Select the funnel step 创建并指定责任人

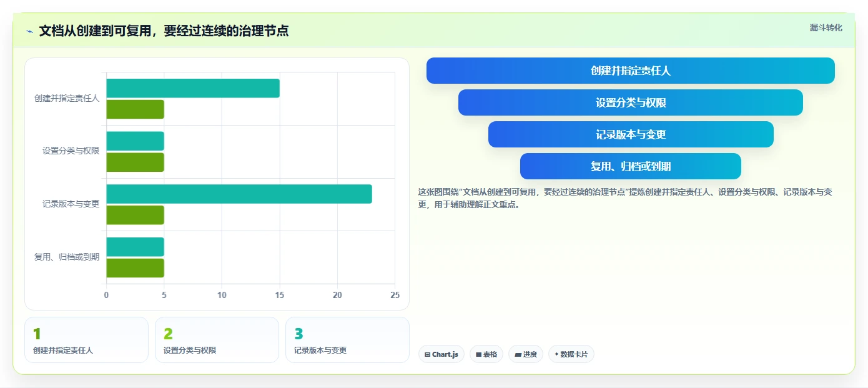[631, 71]
